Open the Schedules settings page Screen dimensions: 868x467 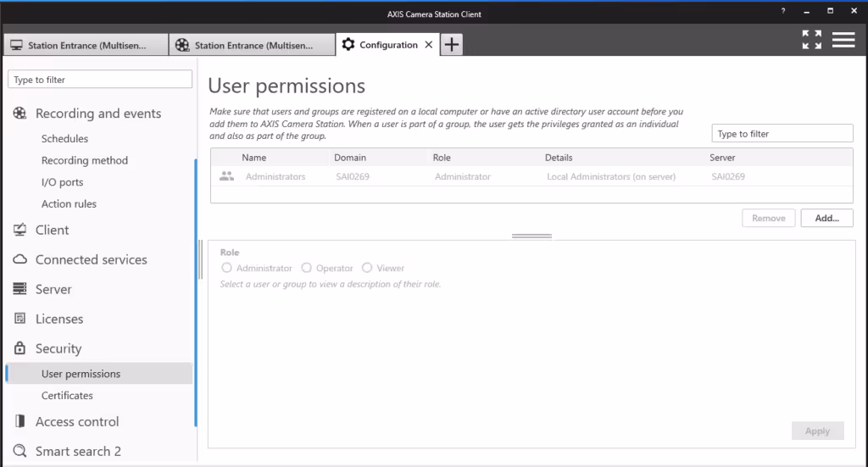coord(64,138)
